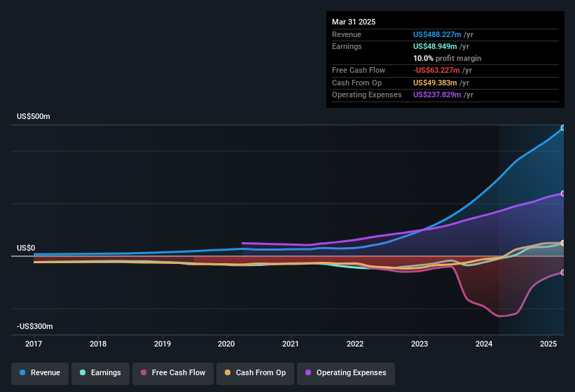The image size is (575, 392).
Task: Toggle the Earnings legend series
Action: coord(100,373)
